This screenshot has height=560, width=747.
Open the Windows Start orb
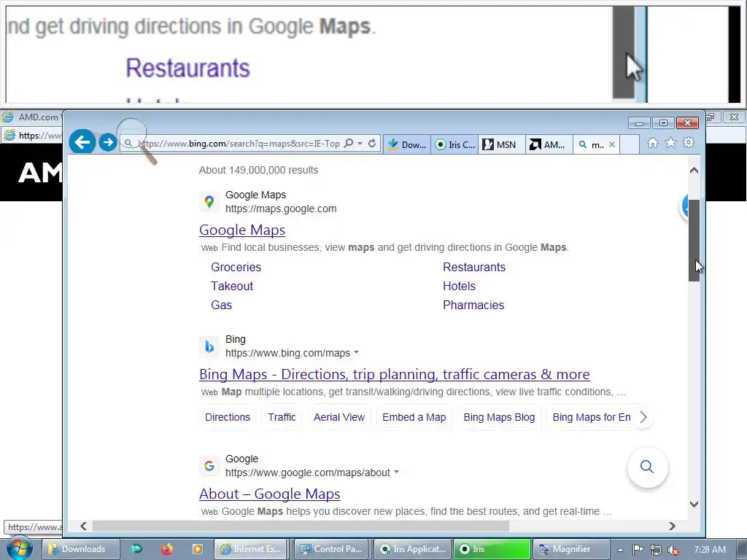[19, 549]
